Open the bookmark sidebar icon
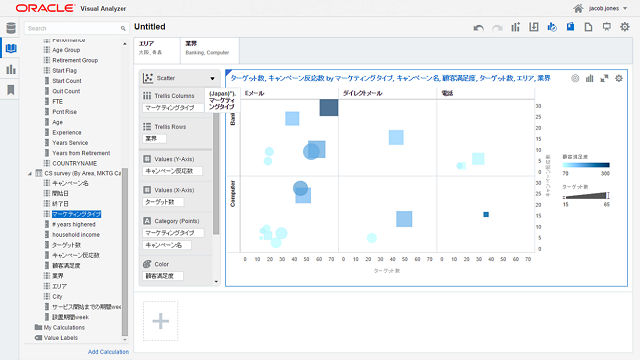Image resolution: width=640 pixels, height=360 pixels. [11, 90]
